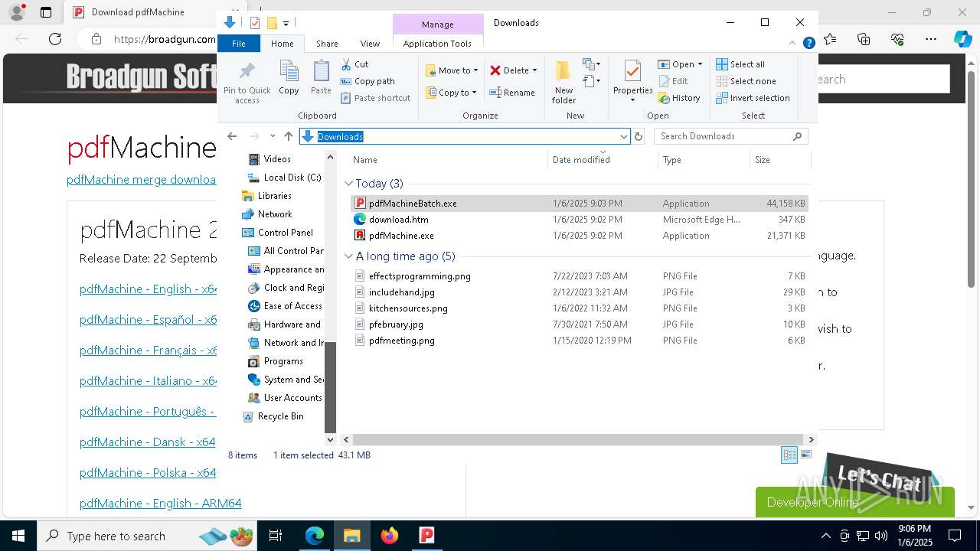Click the Downloads address bar
The height and width of the screenshot is (551, 980).
[x=464, y=136]
